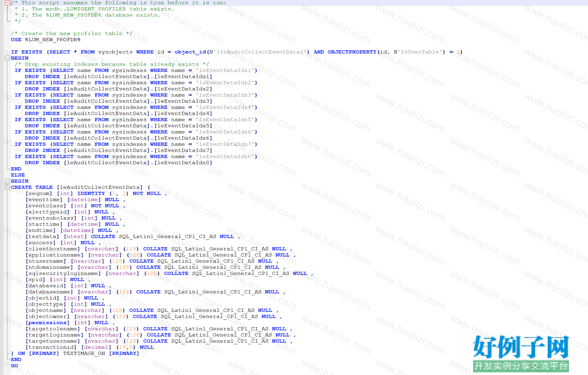Click the IDENTITY keyword
This screenshot has height=375, width=588.
[x=91, y=193]
